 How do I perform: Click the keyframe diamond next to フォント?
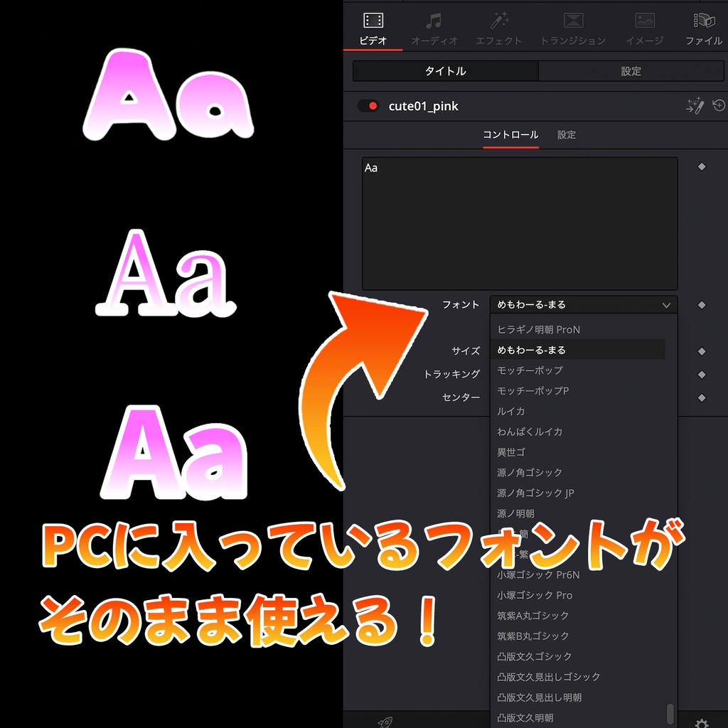(702, 304)
